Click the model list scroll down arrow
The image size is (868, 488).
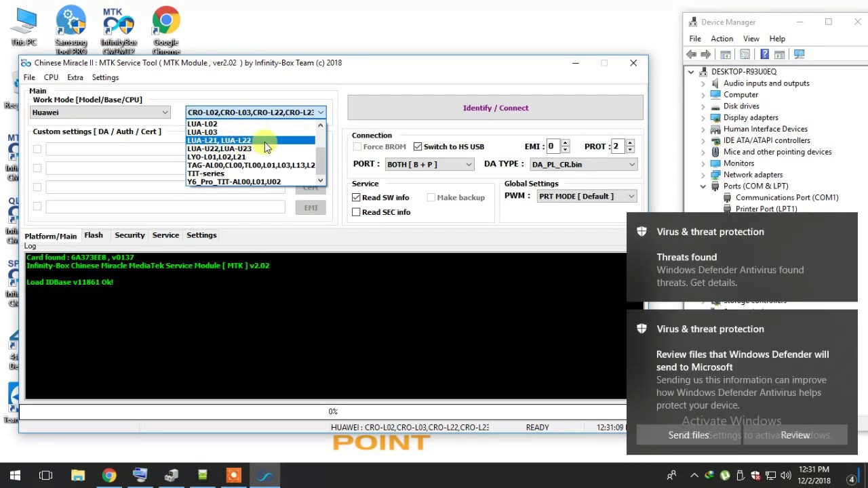coord(321,181)
